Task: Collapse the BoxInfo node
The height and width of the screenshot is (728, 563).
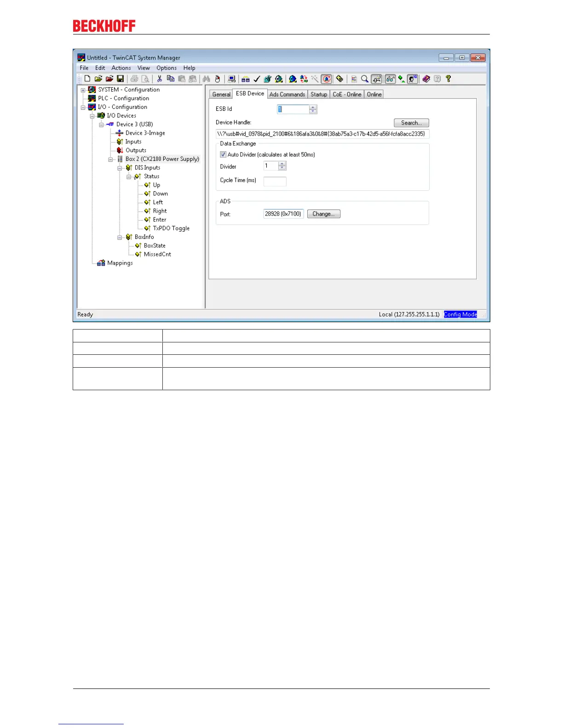Action: pyautogui.click(x=120, y=237)
